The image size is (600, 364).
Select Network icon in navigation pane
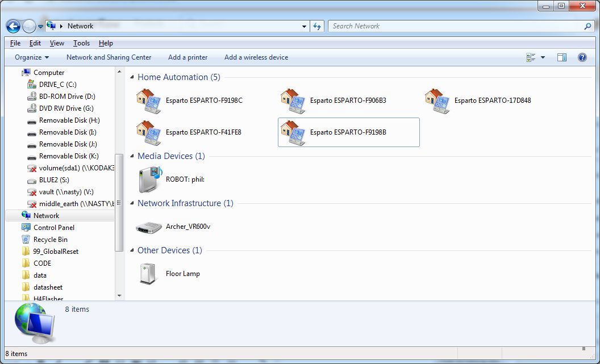tap(26, 216)
